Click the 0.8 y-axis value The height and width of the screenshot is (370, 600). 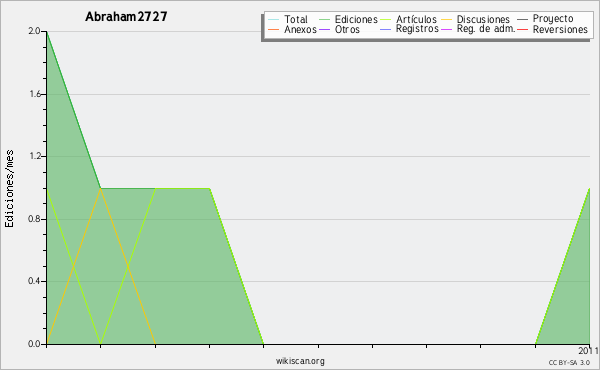pos(34,219)
